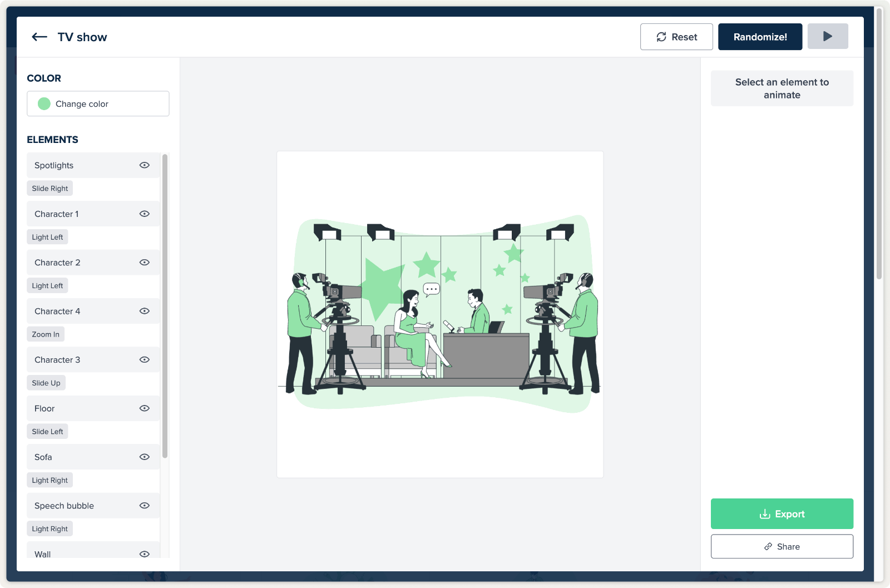Click the elements list scrollbar

[x=165, y=306]
